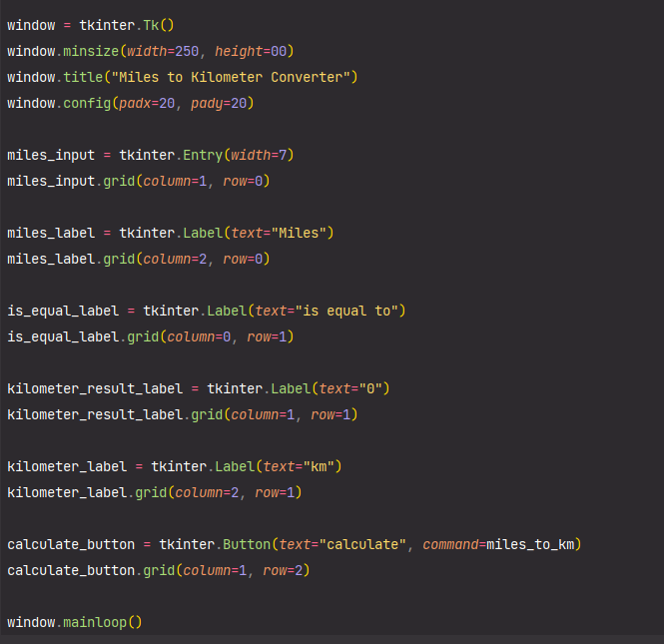The width and height of the screenshot is (664, 644).
Task: Click the string "0" in kilometer_result_label
Action: click(370, 388)
